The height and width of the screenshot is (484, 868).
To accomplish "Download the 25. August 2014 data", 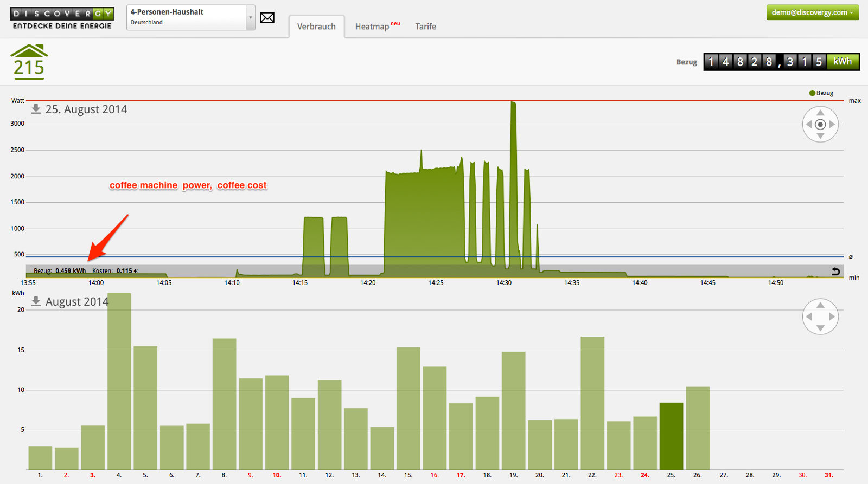I will point(36,109).
